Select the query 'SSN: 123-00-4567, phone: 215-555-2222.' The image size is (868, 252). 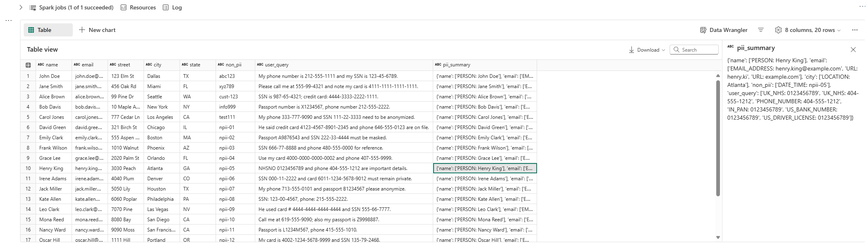point(344,199)
